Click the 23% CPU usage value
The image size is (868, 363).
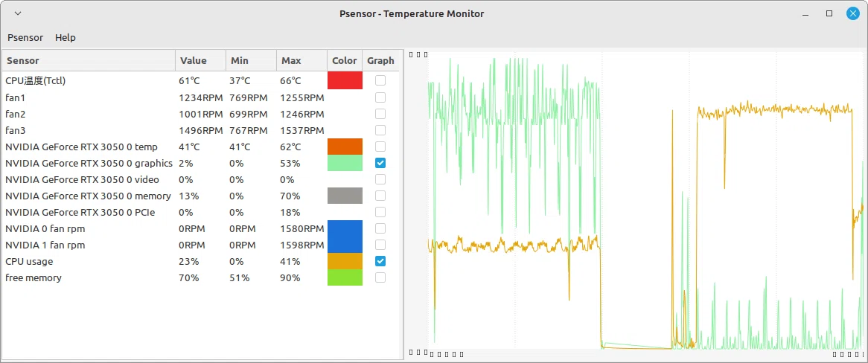pos(188,261)
